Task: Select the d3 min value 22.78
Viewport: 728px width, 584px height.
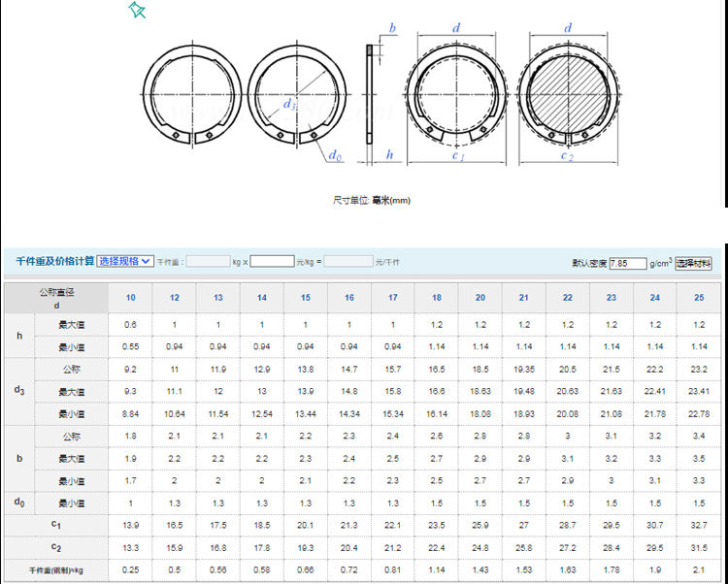Action: 699,414
